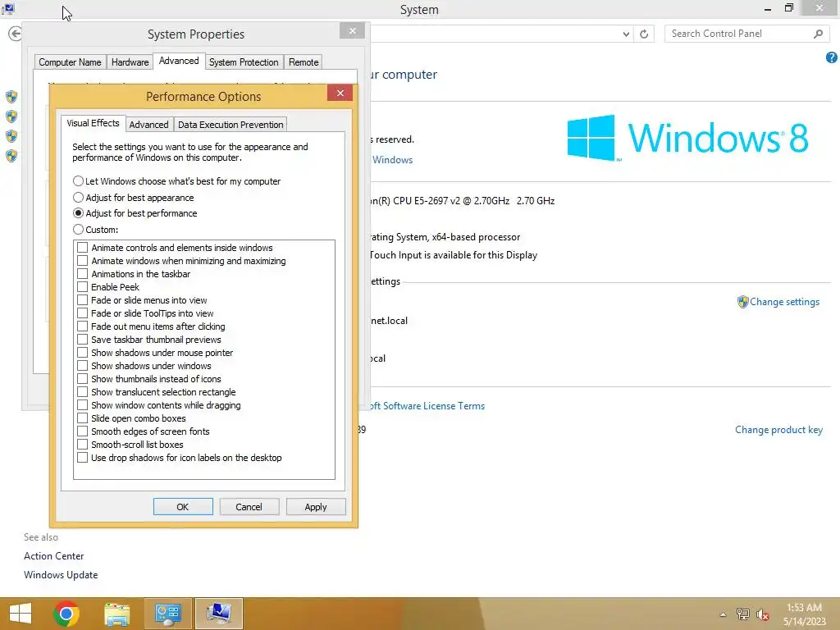The width and height of the screenshot is (840, 630).
Task: Select 'Adjust for best appearance' option
Action: pyautogui.click(x=78, y=197)
